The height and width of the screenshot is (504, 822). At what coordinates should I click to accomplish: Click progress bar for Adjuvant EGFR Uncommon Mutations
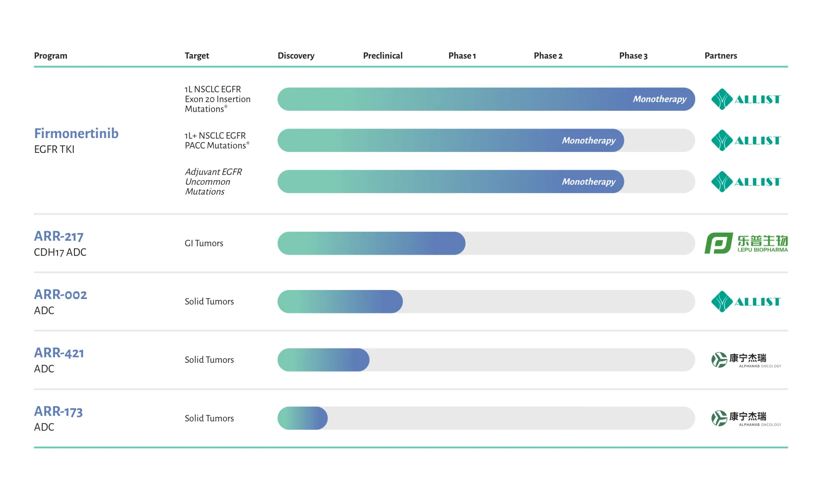pos(486,182)
